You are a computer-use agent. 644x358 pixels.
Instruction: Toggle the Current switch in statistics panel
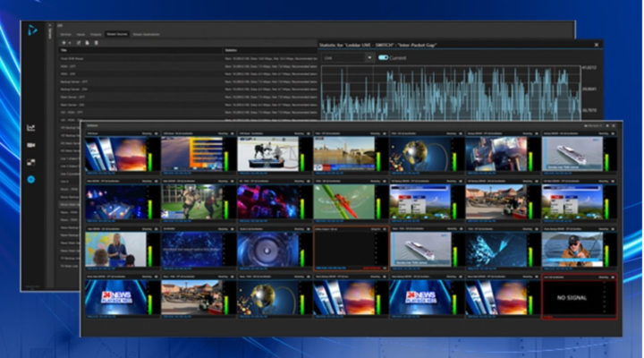click(x=383, y=57)
